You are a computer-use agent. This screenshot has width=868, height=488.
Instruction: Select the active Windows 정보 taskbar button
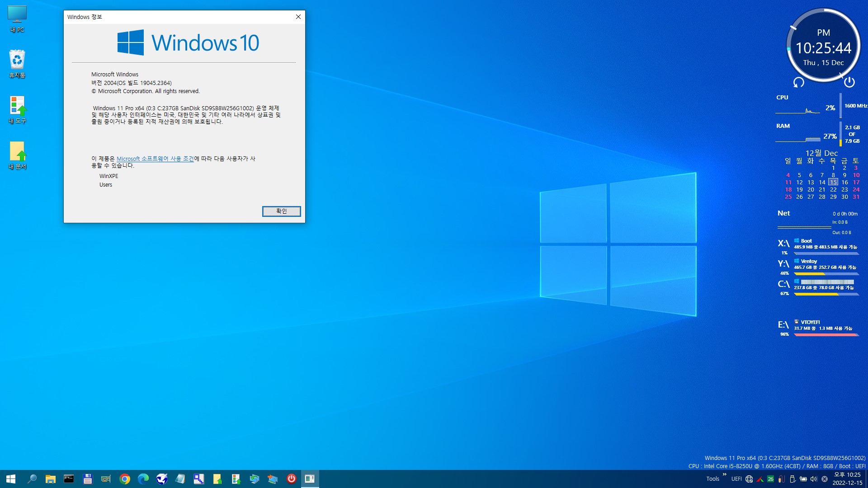point(310,479)
